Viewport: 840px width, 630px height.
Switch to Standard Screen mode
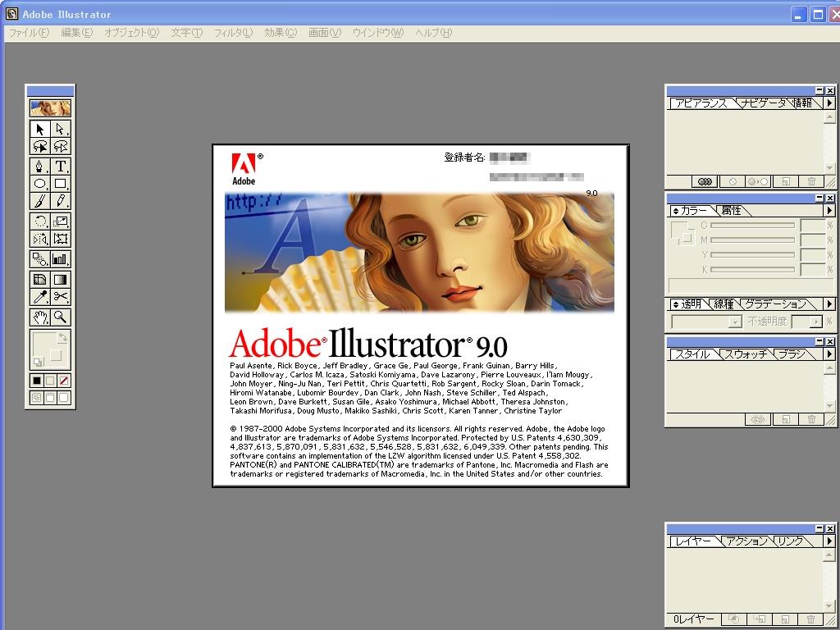(x=36, y=398)
